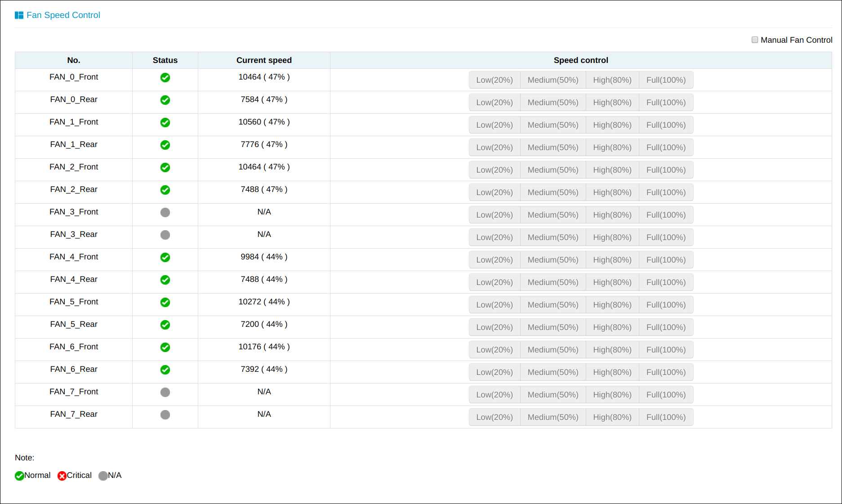Click FAN_3_Front gray N/A status icon
Image resolution: width=842 pixels, height=504 pixels.
165,212
